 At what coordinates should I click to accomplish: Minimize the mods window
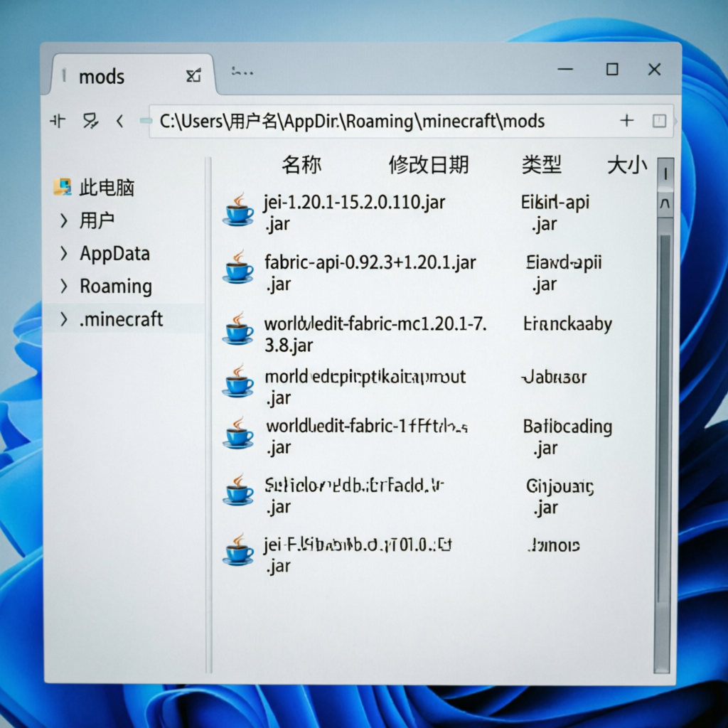click(x=565, y=69)
